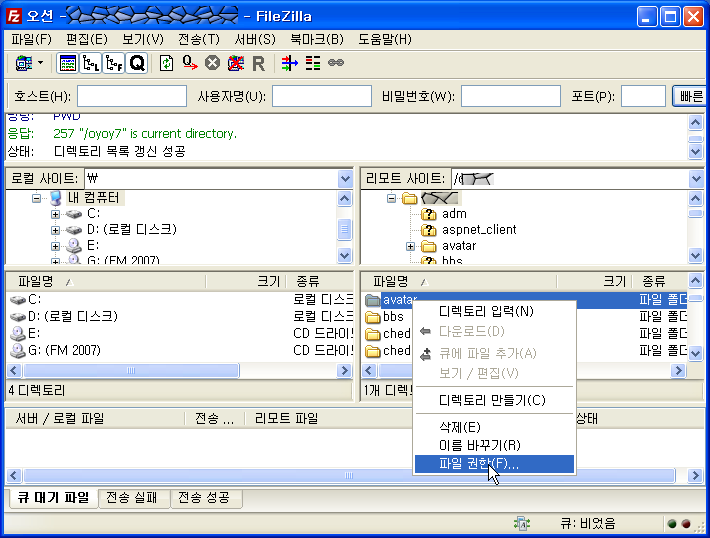
Task: Open the Site Manager icon
Action: click(x=24, y=63)
